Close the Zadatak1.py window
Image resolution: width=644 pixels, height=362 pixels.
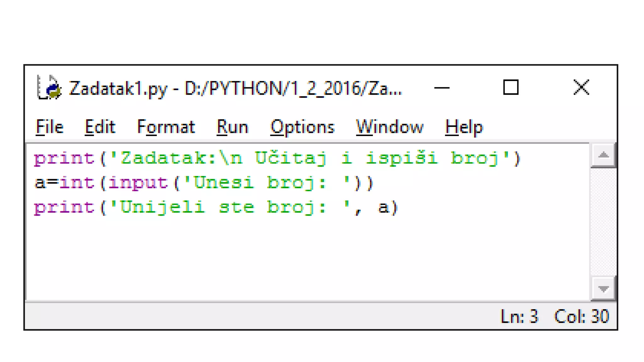click(581, 87)
